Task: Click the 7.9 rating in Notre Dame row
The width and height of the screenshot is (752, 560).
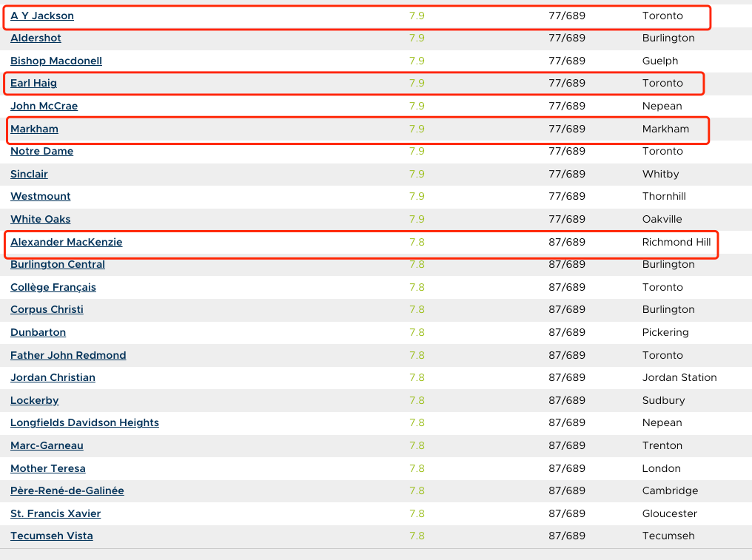Action: click(417, 151)
